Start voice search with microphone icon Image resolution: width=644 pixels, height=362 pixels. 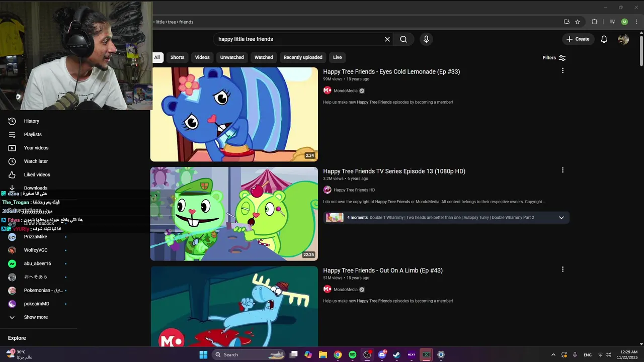tap(426, 39)
